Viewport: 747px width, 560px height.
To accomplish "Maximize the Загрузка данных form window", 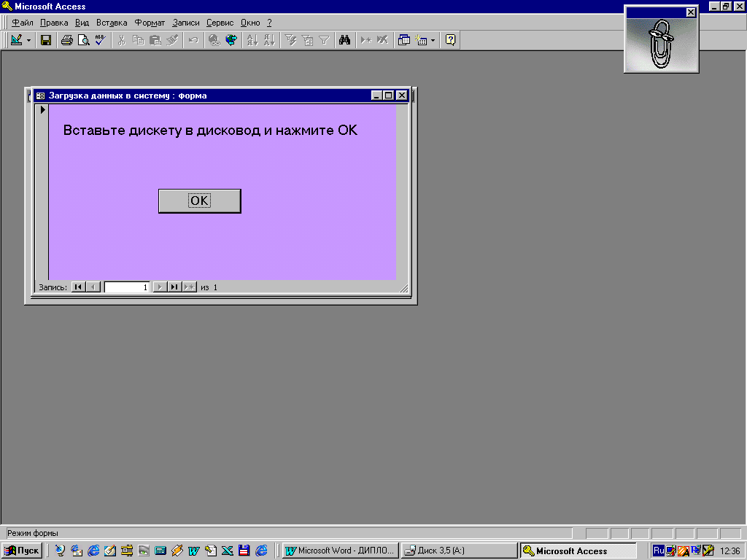I will (x=389, y=96).
